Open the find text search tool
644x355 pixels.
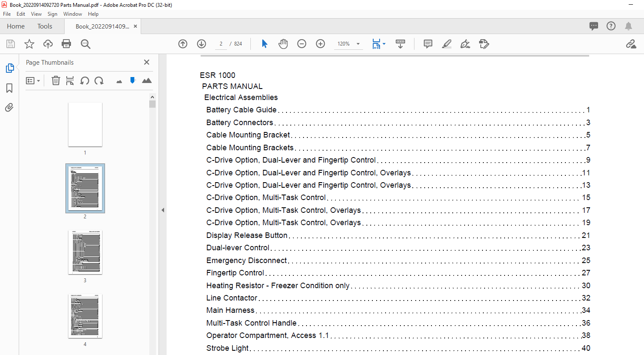click(x=85, y=44)
